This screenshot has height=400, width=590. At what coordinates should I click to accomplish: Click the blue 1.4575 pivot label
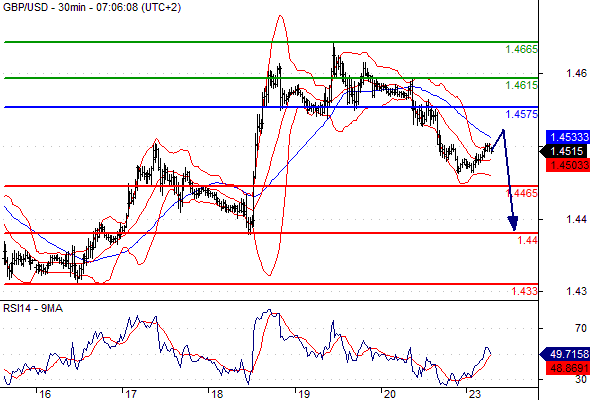(x=521, y=114)
